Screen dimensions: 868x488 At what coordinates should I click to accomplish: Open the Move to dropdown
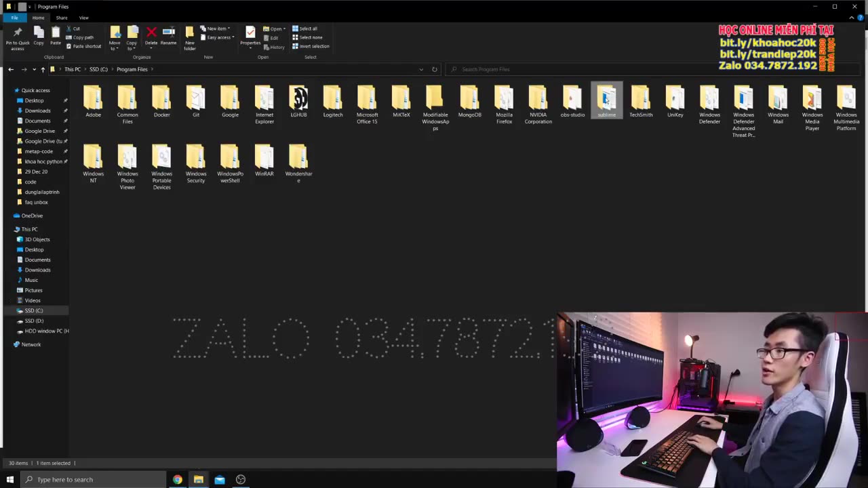(x=115, y=39)
